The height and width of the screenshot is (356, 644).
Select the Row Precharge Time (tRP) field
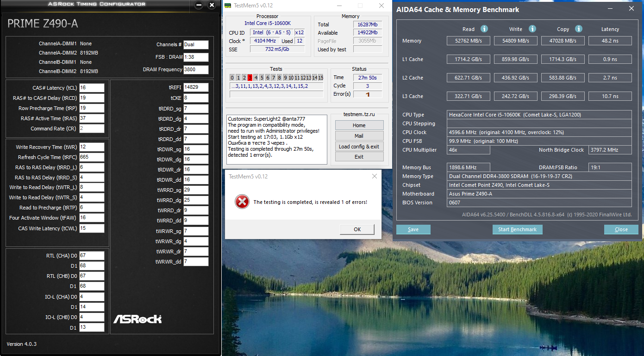[92, 108]
